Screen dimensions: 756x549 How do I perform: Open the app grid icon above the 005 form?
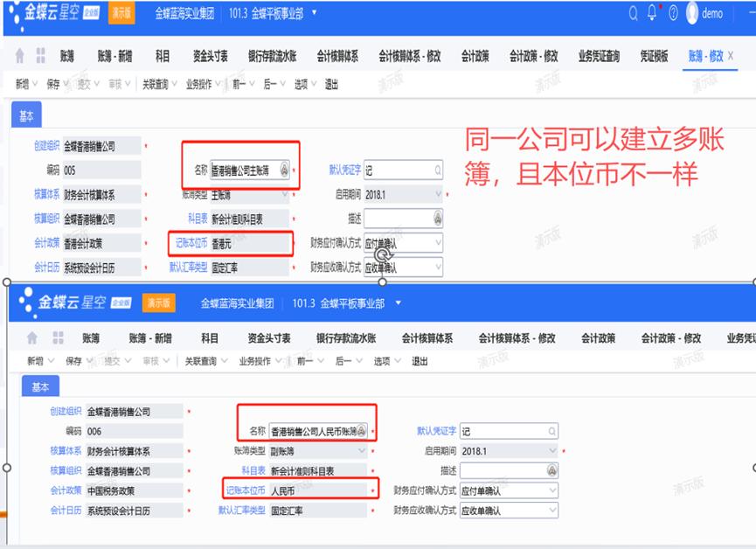[40, 56]
